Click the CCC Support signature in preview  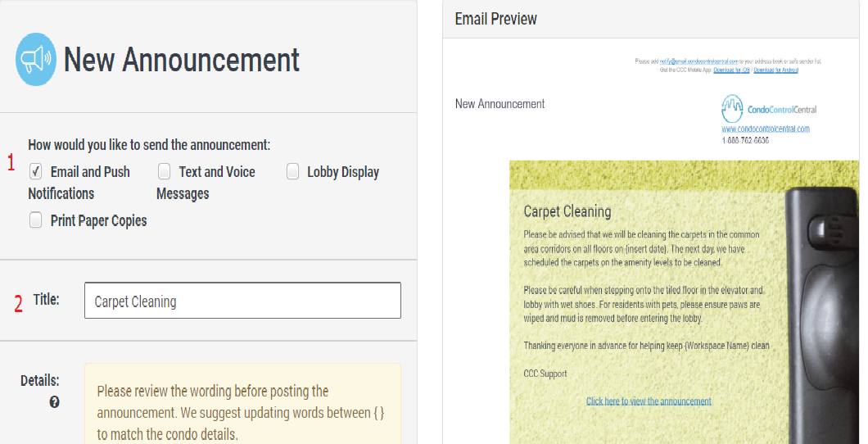coord(545,374)
